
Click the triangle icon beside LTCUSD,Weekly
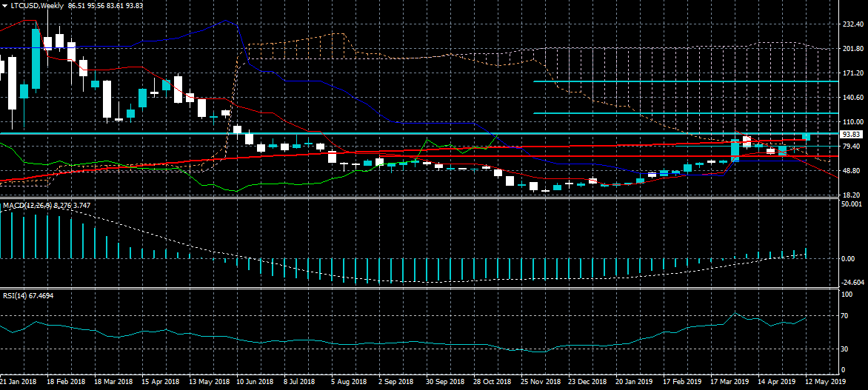(4, 6)
